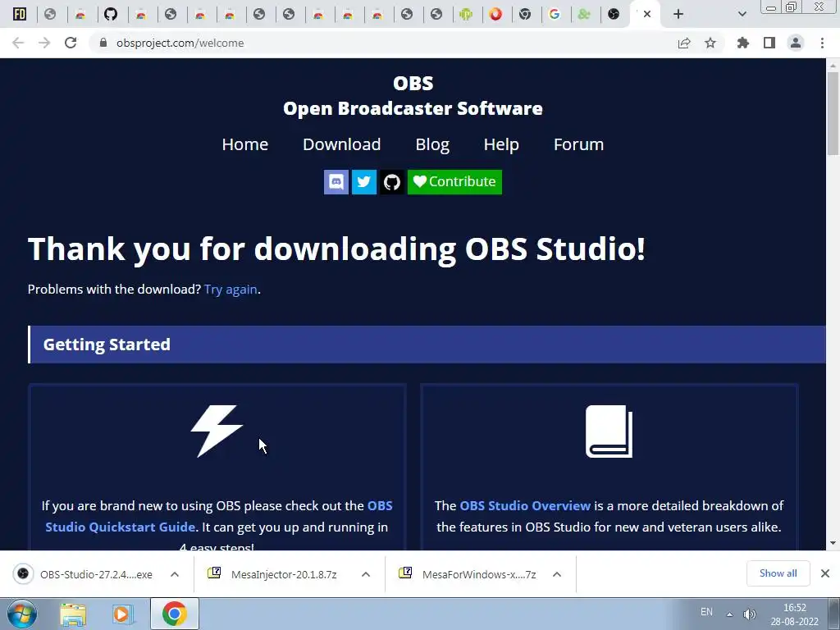Open the EN language indicator
Image resolution: width=840 pixels, height=630 pixels.
coord(706,612)
